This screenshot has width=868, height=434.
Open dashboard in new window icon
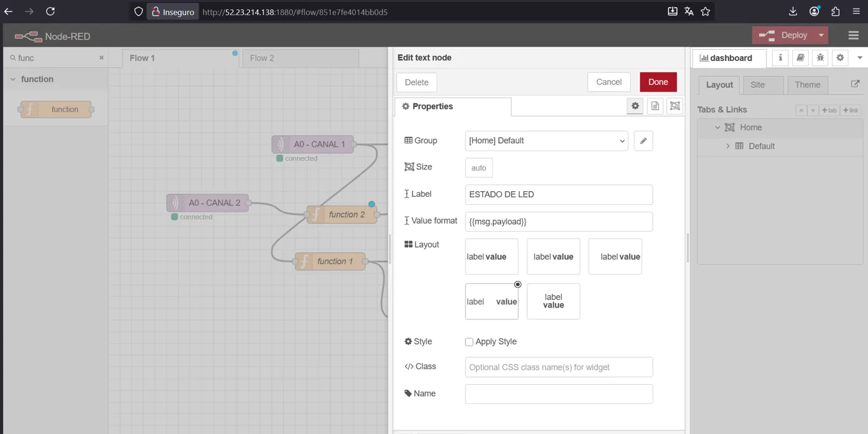pyautogui.click(x=855, y=84)
